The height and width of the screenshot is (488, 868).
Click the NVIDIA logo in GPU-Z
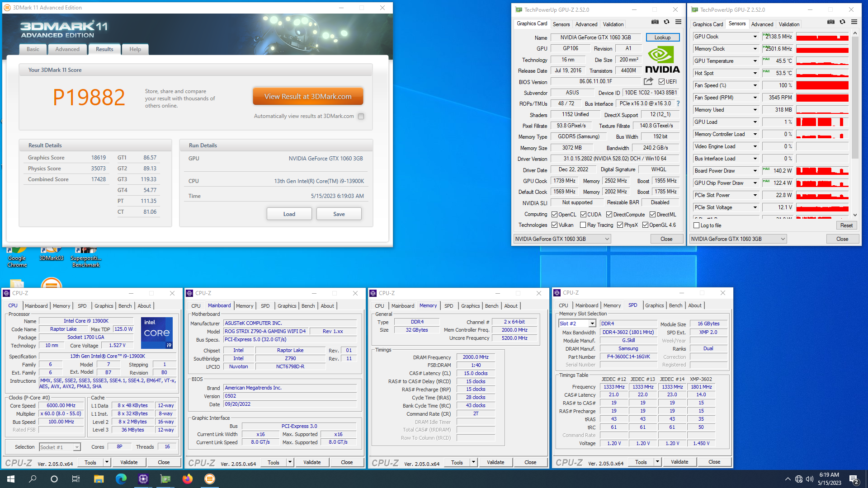[x=662, y=60]
